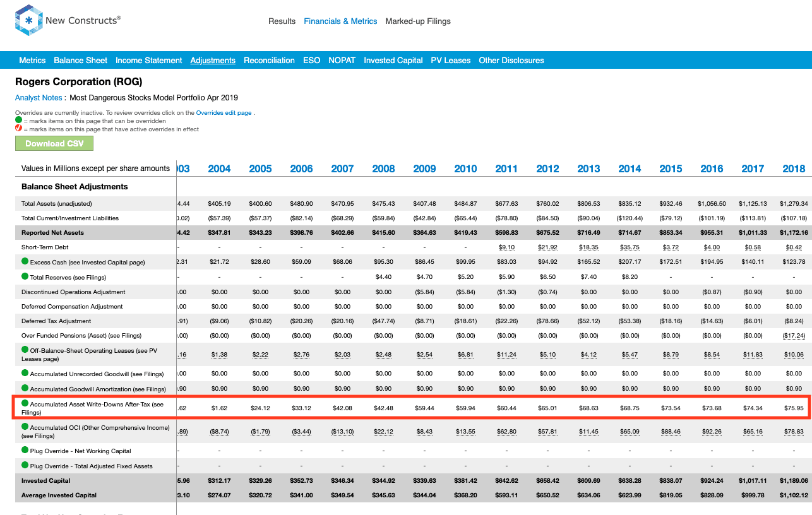Click the 2015 year column header
812x515 pixels.
point(671,169)
